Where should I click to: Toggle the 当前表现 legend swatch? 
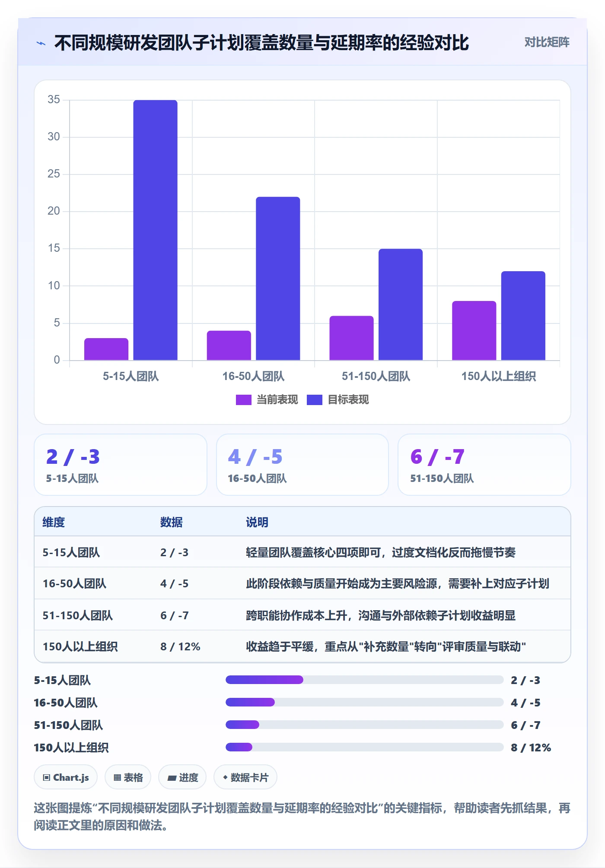click(x=243, y=400)
